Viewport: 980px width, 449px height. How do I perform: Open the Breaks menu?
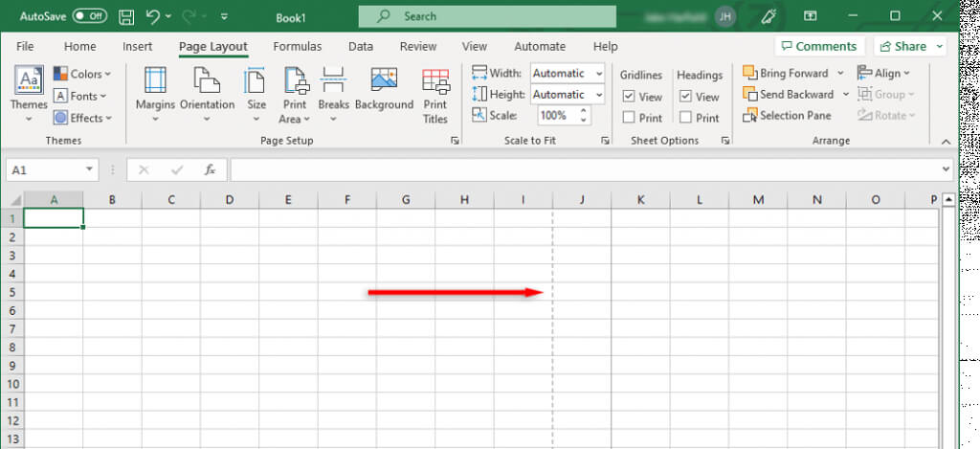[x=333, y=89]
